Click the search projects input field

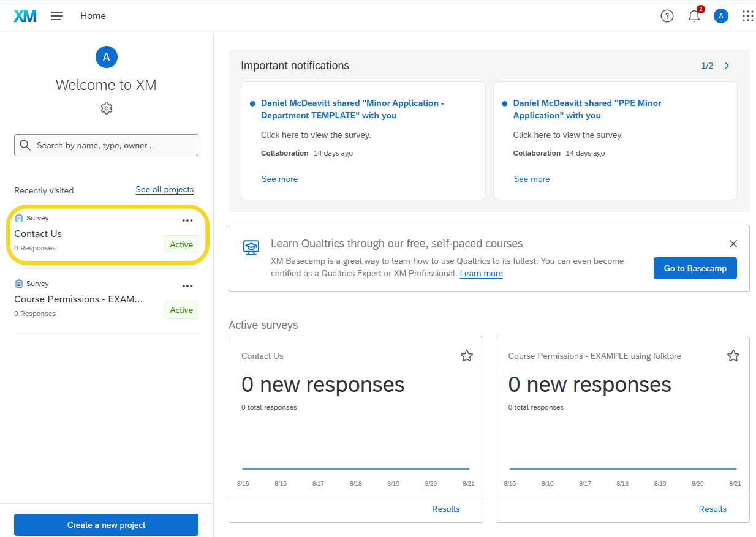[x=106, y=145]
